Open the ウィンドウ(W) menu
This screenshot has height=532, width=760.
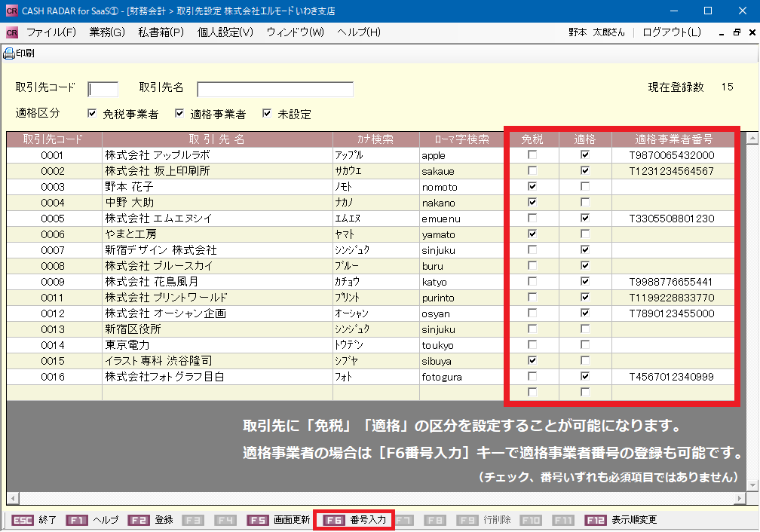pos(296,32)
